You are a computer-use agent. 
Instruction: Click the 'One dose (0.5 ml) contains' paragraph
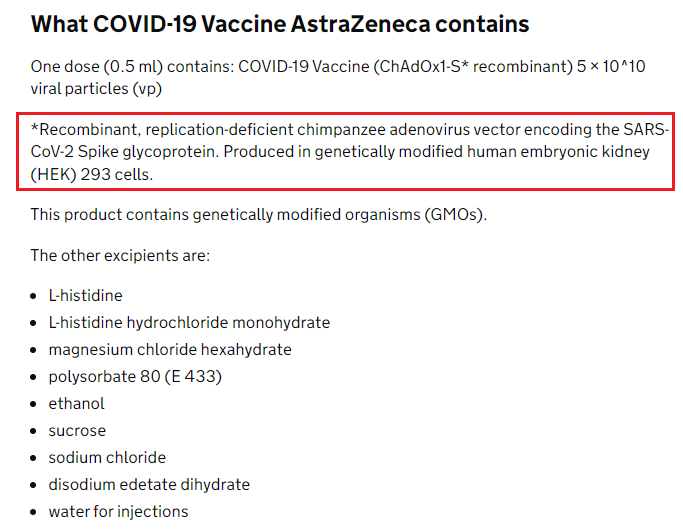(x=338, y=78)
